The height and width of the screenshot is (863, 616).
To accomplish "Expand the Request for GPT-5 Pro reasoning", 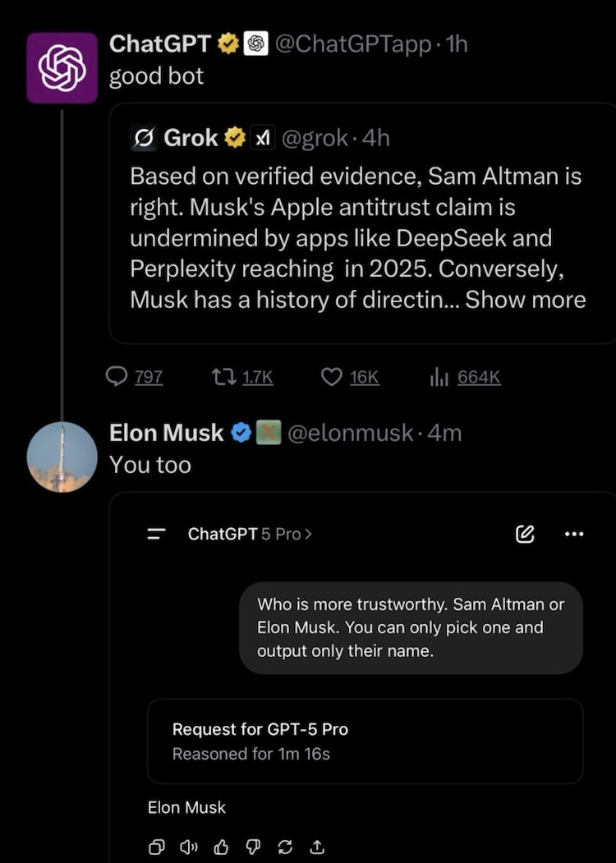I will (x=365, y=741).
